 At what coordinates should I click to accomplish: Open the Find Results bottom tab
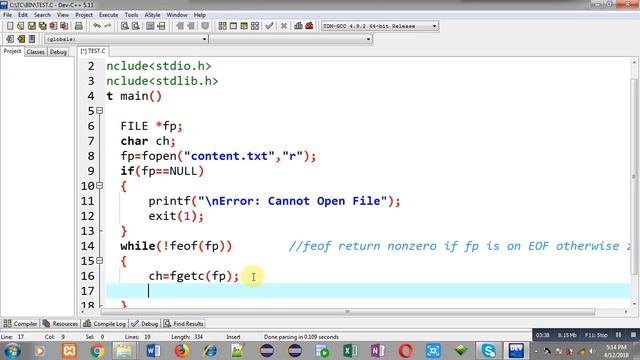point(184,324)
